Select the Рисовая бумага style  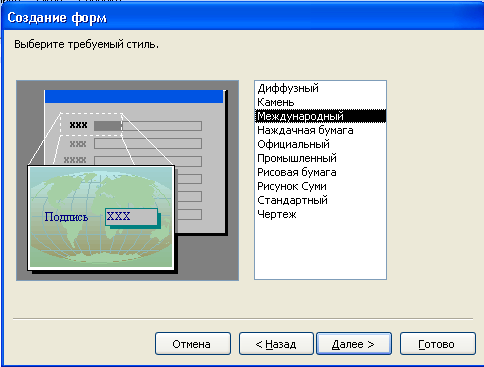click(x=320, y=172)
